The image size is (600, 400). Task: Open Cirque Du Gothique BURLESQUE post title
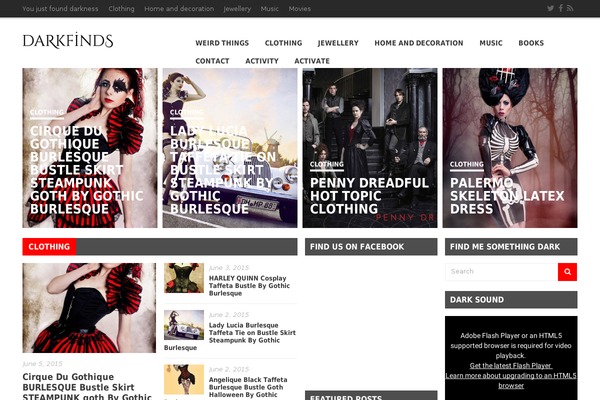(87, 387)
